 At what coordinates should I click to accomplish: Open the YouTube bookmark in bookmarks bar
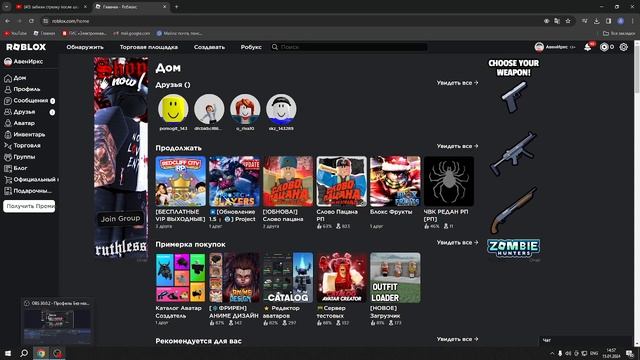16,33
